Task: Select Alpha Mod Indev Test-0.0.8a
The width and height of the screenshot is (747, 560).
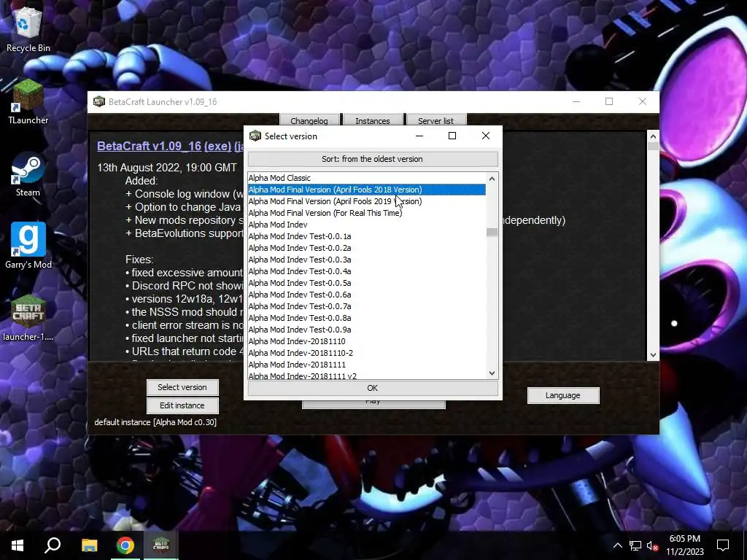Action: [367, 318]
